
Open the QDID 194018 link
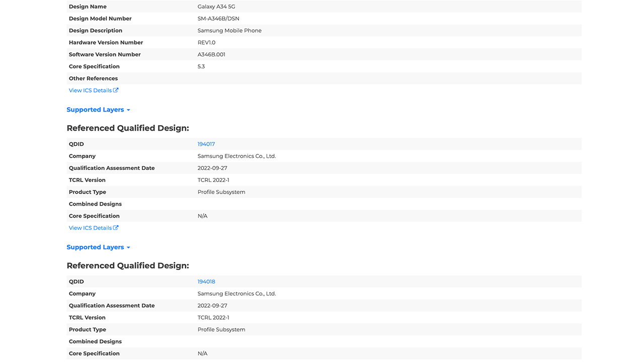206,281
